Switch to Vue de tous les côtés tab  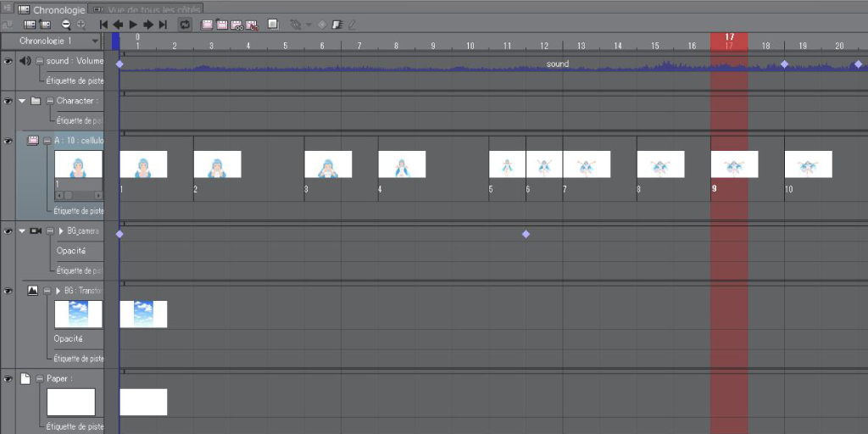tap(146, 10)
